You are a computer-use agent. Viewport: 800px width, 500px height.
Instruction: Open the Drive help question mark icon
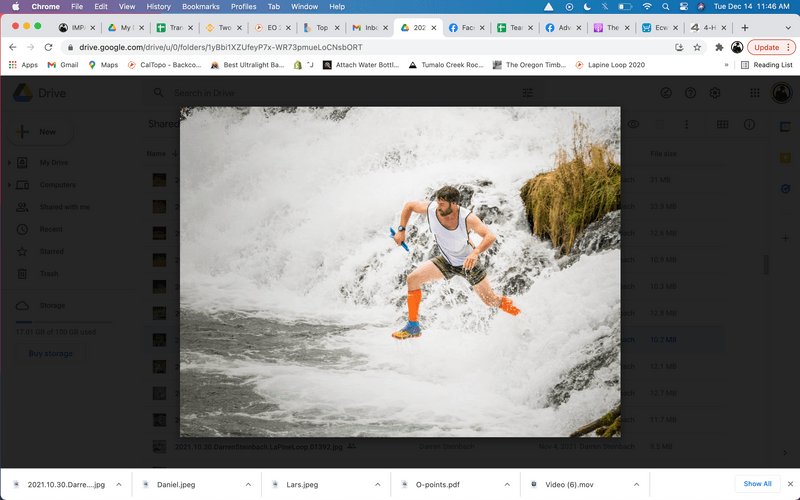[690, 93]
